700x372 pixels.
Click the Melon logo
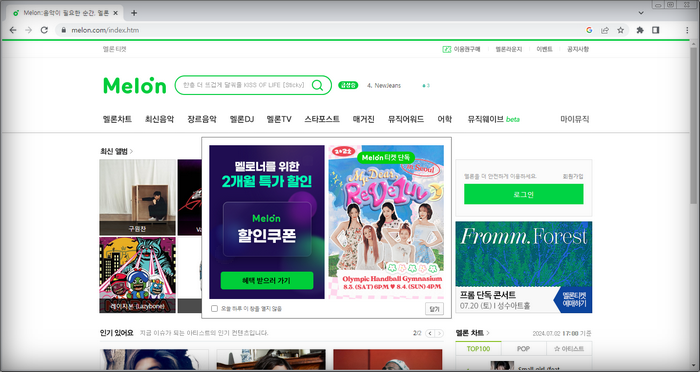[134, 85]
